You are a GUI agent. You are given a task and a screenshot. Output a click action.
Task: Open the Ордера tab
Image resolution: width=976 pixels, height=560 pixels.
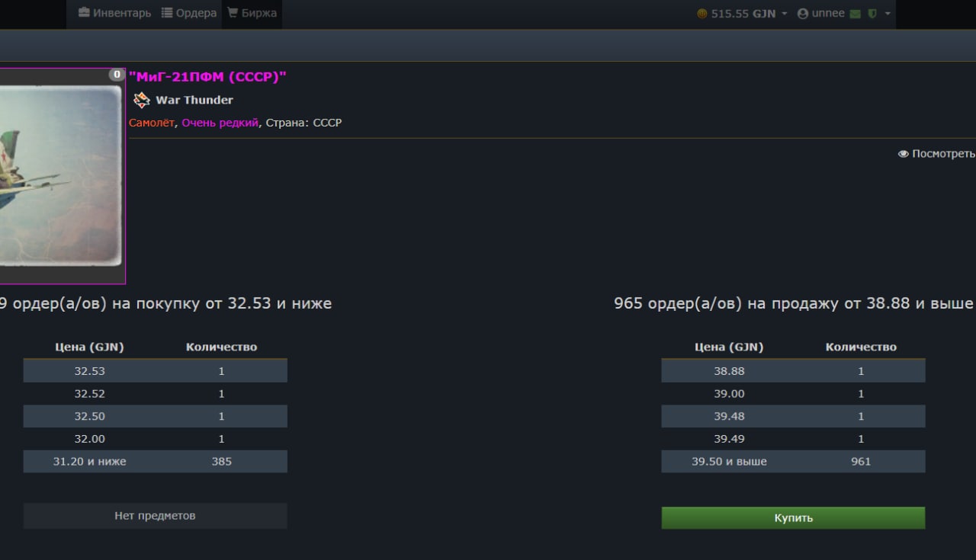[189, 13]
